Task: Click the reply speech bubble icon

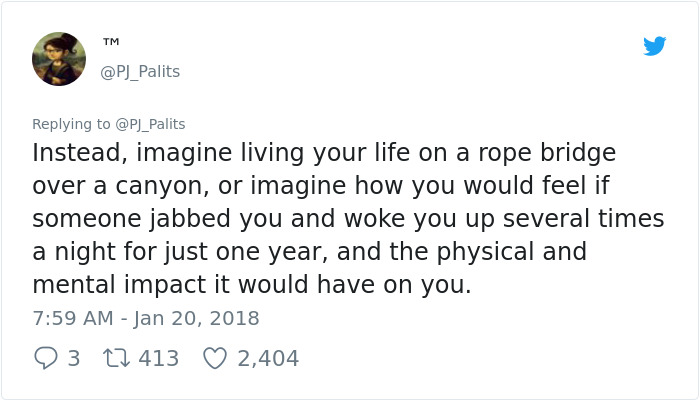Action: tap(45, 357)
